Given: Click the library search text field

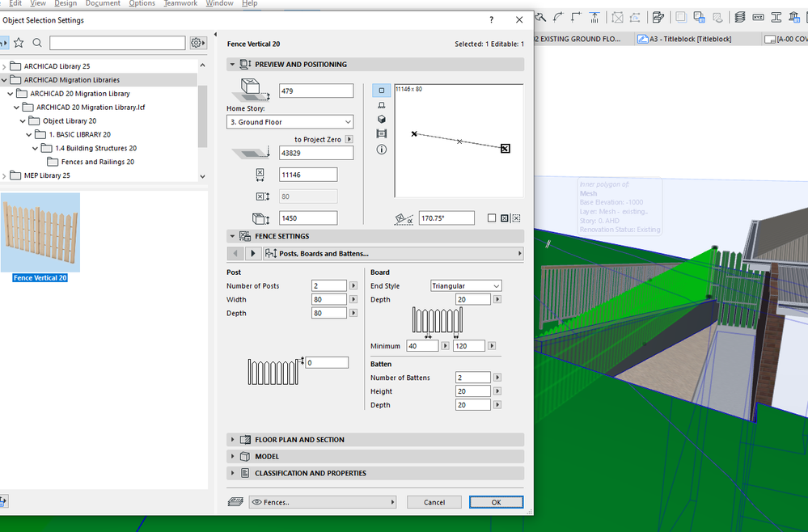Looking at the screenshot, I should (117, 43).
